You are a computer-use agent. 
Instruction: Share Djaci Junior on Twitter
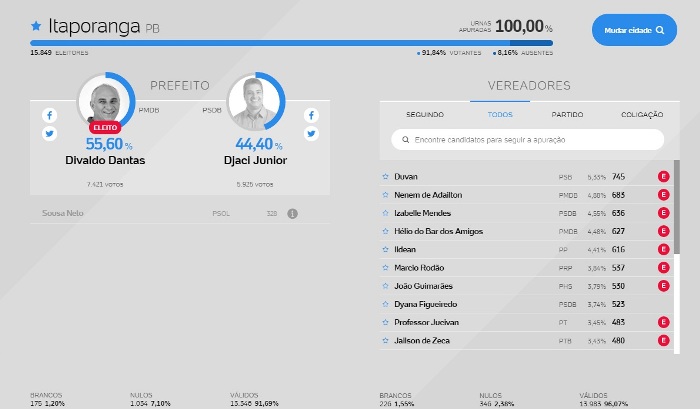pos(311,134)
